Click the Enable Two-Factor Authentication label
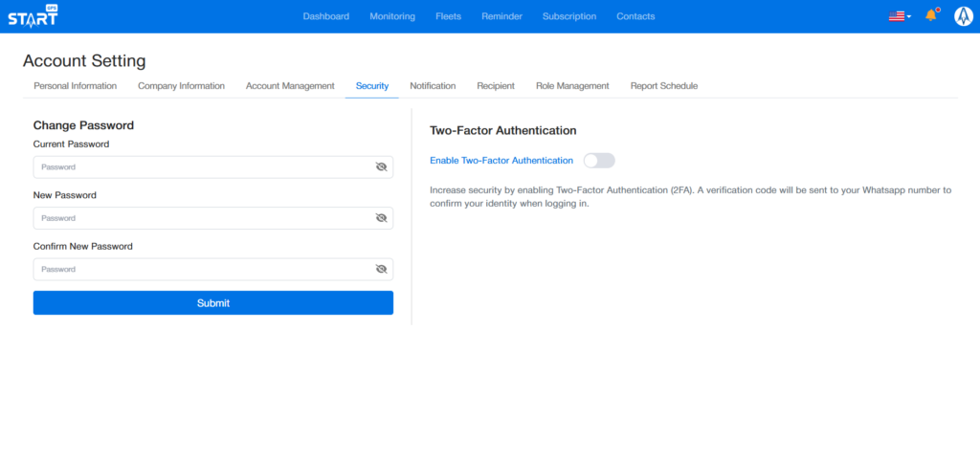980x463 pixels. coord(501,161)
